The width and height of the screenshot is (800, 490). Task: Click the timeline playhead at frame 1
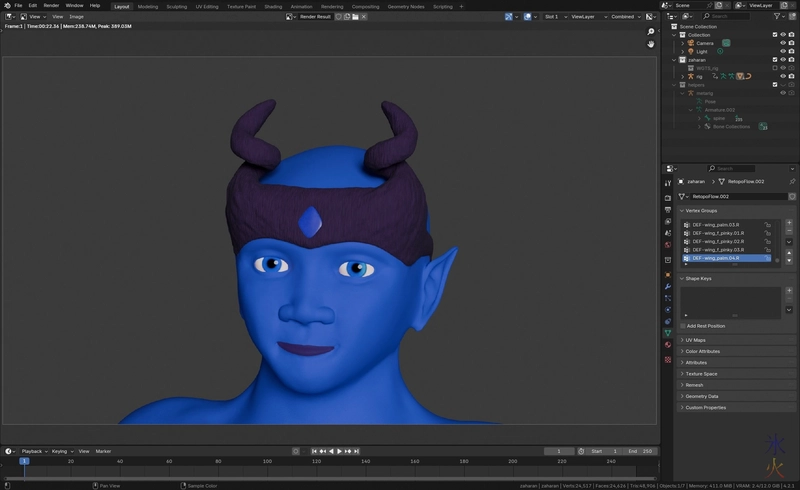tap(24, 461)
